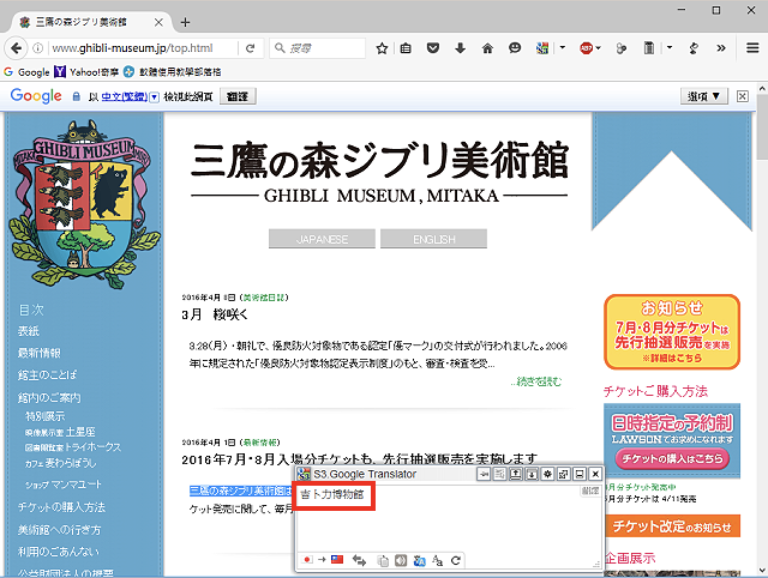Show more toolbar items chevron
Image resolution: width=768 pixels, height=578 pixels.
(x=720, y=48)
